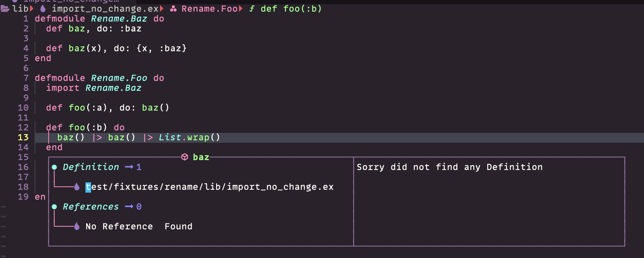Click the package cube icon next to baz title
This screenshot has height=258, width=644.
point(185,157)
